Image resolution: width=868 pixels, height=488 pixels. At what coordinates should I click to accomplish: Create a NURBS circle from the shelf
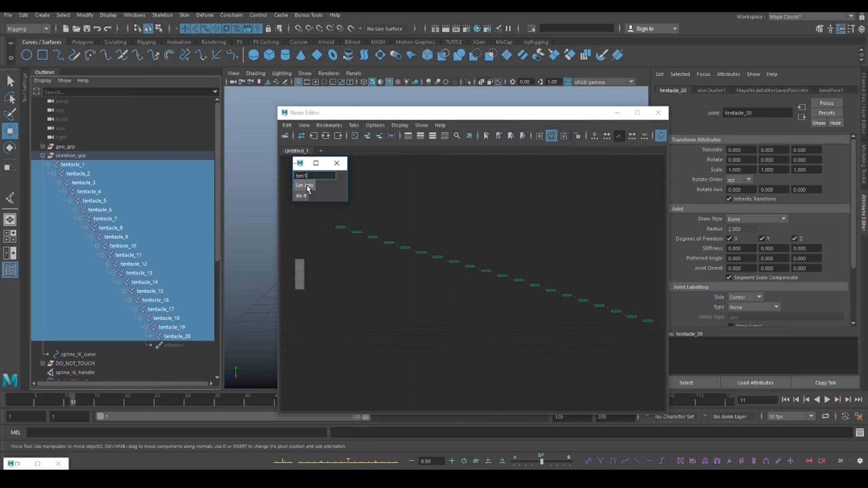click(x=26, y=55)
